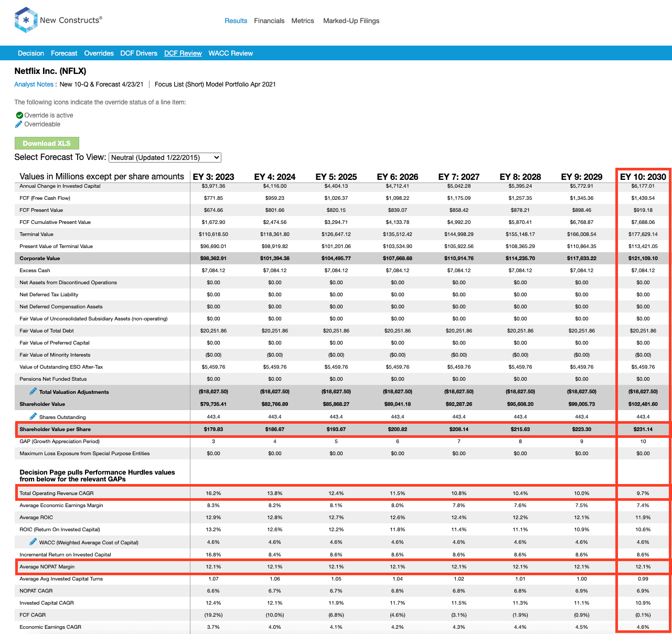
Task: Click the Average Economic Earnings Margin label
Action: (x=61, y=506)
